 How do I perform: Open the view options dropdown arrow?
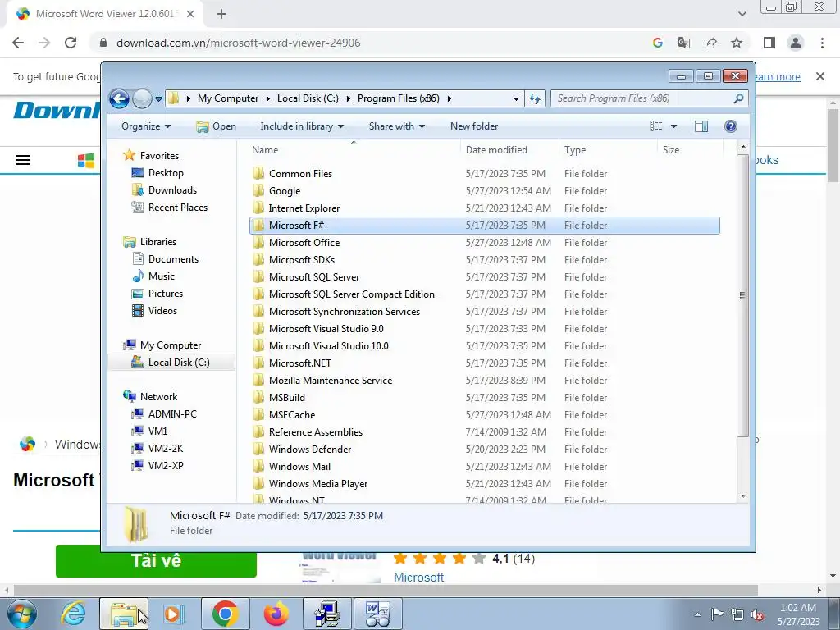click(x=673, y=126)
